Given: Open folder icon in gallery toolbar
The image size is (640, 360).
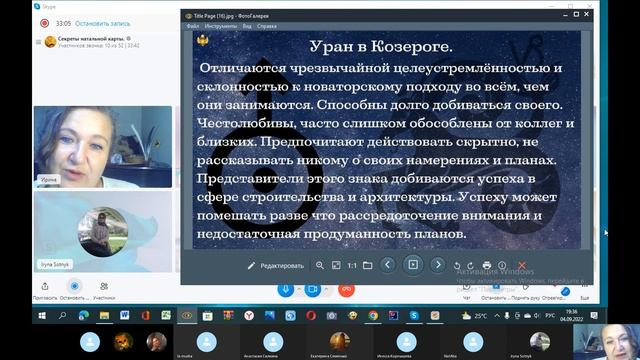Looking at the screenshot, I should 367,265.
